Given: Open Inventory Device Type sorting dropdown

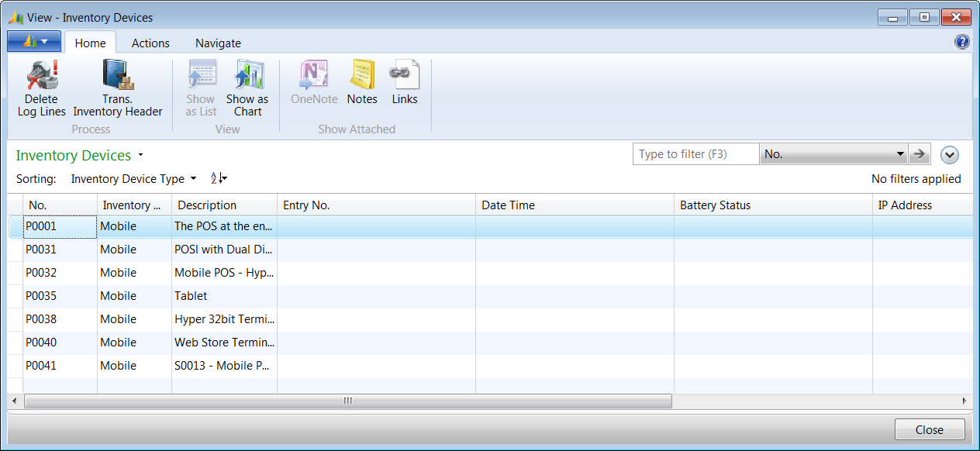Looking at the screenshot, I should (x=133, y=179).
